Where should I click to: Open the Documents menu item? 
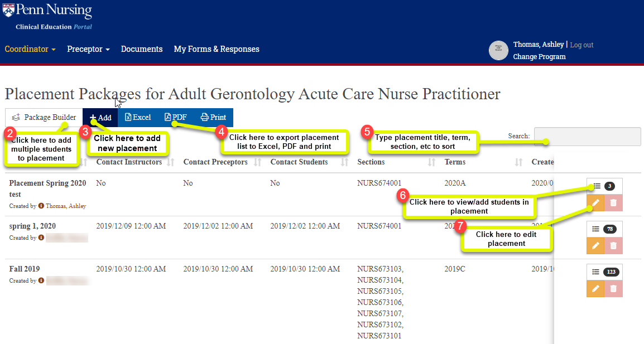(142, 49)
